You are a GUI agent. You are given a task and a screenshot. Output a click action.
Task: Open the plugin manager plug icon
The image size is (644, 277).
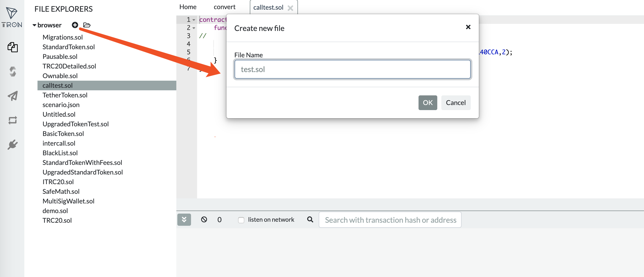[x=12, y=145]
